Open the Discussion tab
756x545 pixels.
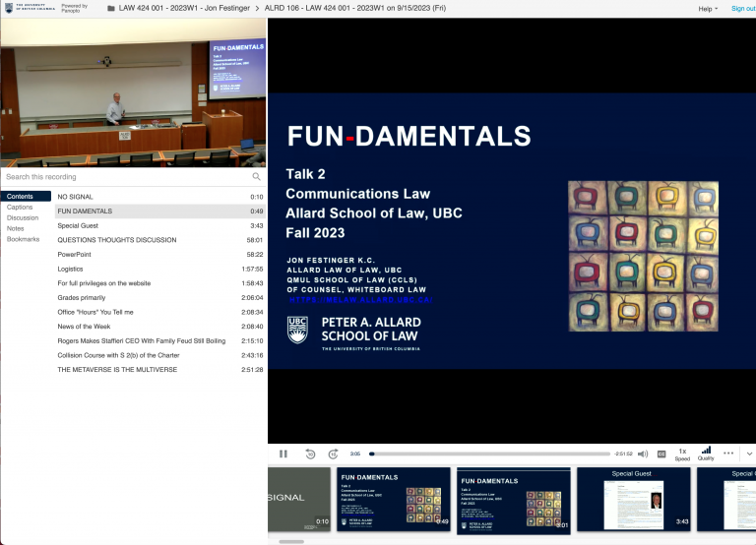coord(23,217)
